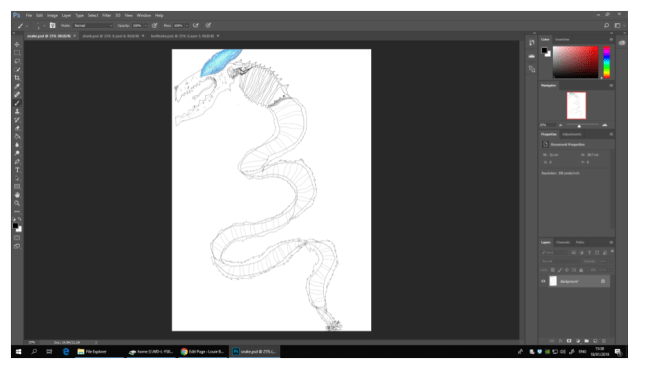Toggle pressure for size button
Screen dimensions: 656x369
(208, 26)
